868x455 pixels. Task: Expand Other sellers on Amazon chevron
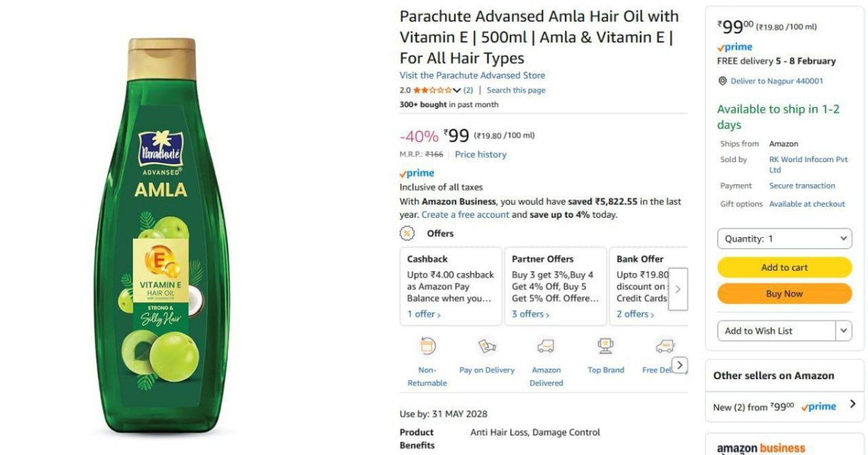pos(853,404)
